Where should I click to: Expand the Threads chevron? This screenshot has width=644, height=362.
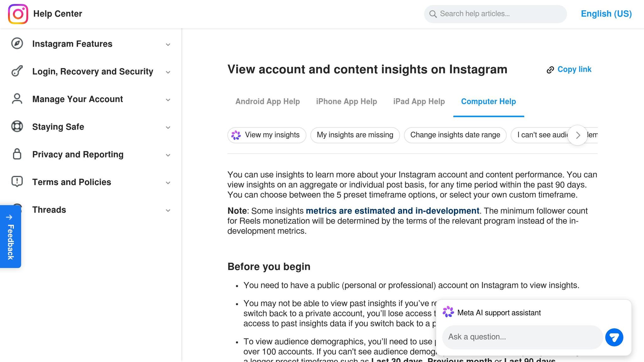(168, 211)
